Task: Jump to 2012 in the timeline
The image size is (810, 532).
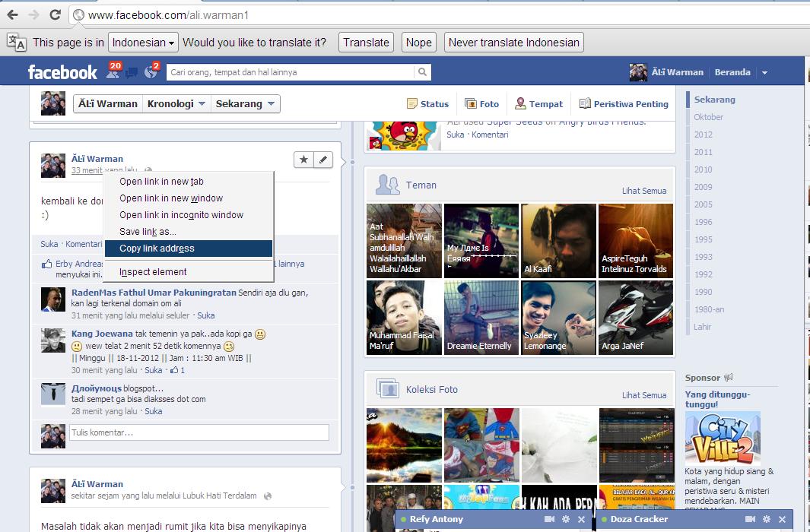Action: pyautogui.click(x=703, y=135)
